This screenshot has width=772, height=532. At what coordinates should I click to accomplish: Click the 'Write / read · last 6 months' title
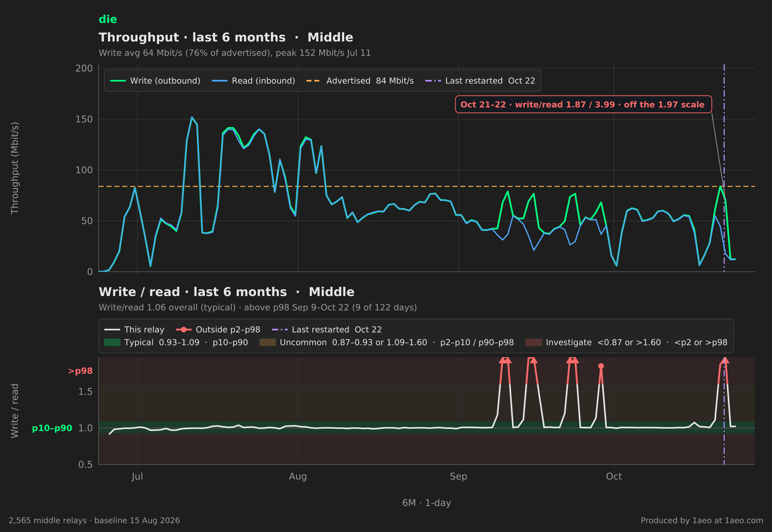click(x=227, y=292)
